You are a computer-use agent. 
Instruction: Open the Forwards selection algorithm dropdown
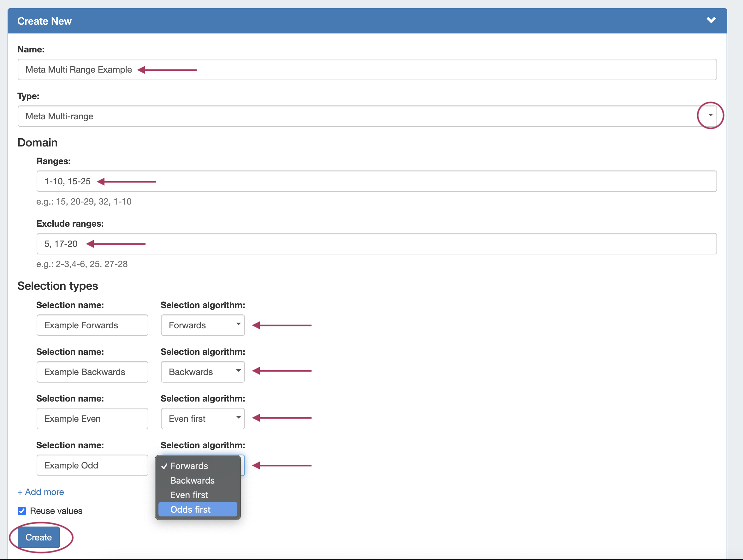tap(203, 325)
